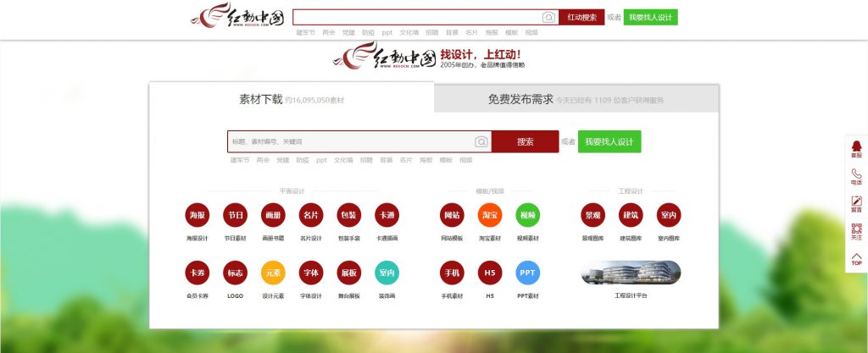Open the LOGO 标志 category icon
This screenshot has width=868, height=353.
point(236,273)
